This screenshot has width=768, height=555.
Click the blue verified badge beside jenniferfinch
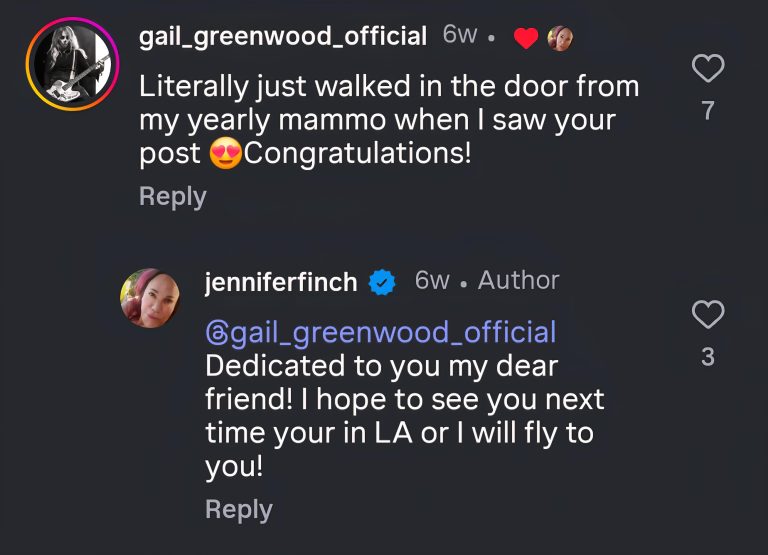tap(381, 283)
